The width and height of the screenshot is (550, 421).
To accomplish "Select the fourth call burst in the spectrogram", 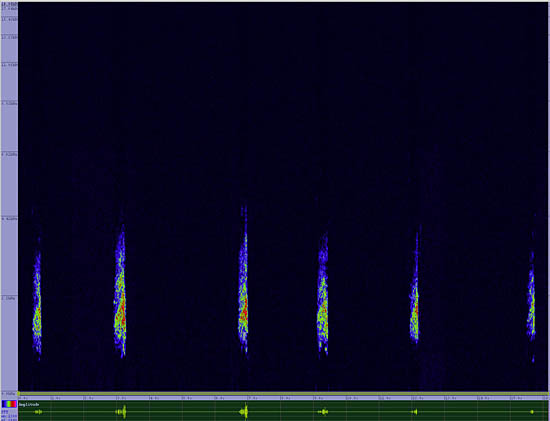I will coord(323,294).
